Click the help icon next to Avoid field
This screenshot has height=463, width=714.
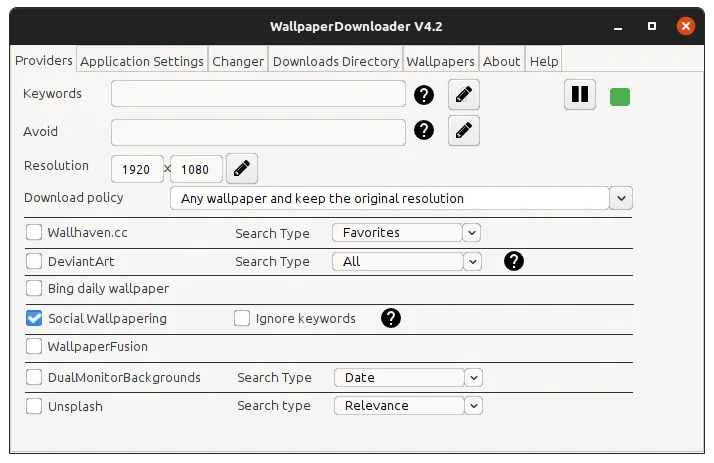coord(423,130)
